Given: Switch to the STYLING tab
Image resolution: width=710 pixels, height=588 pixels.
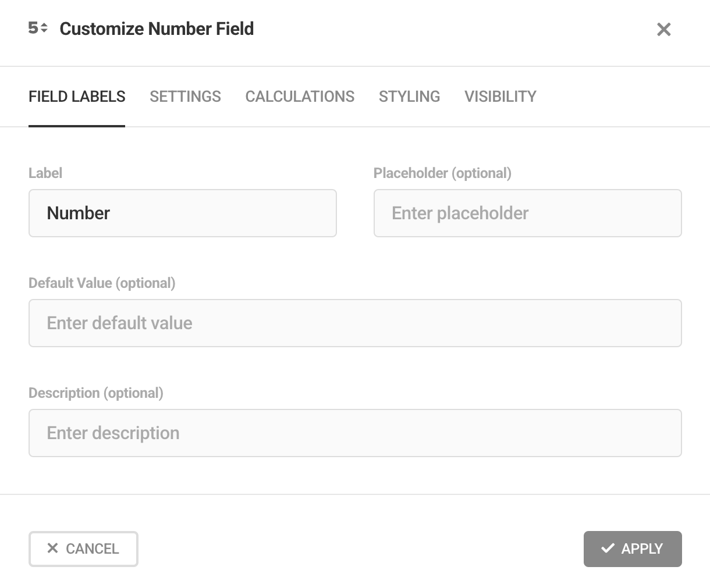Looking at the screenshot, I should (x=409, y=96).
